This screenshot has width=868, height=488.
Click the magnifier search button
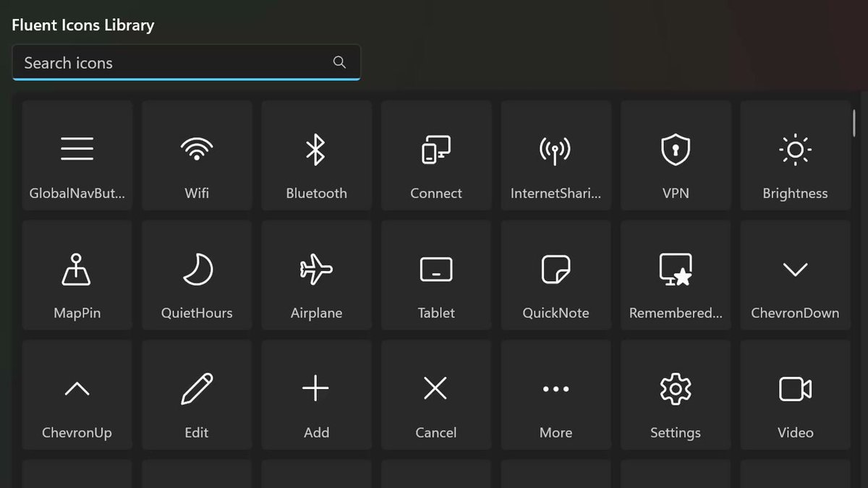click(339, 62)
